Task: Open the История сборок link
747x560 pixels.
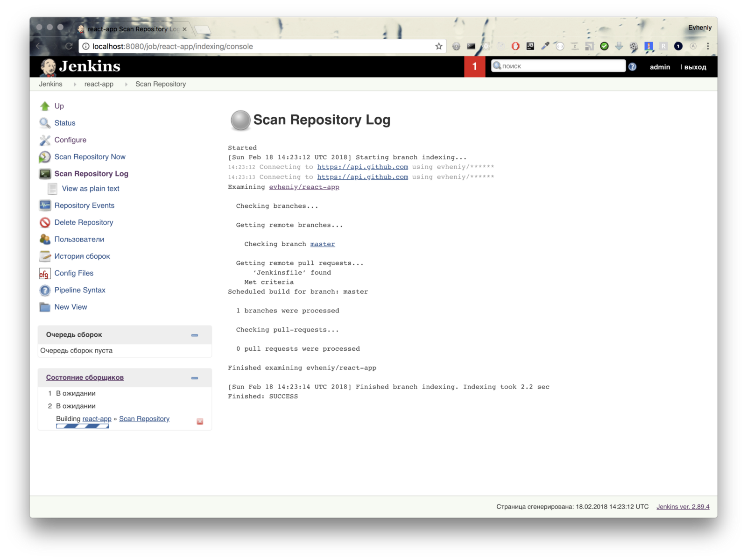Action: point(82,256)
